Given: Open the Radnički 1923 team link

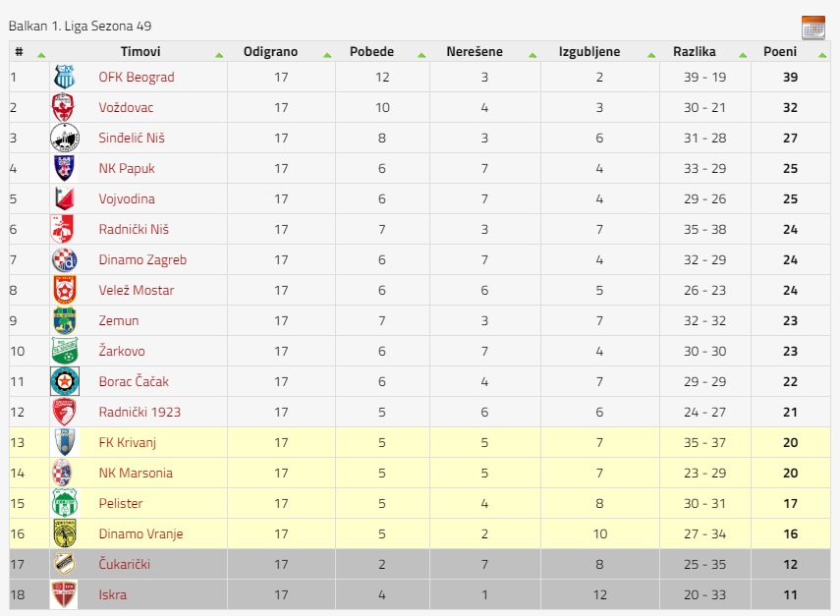Looking at the screenshot, I should tap(140, 412).
